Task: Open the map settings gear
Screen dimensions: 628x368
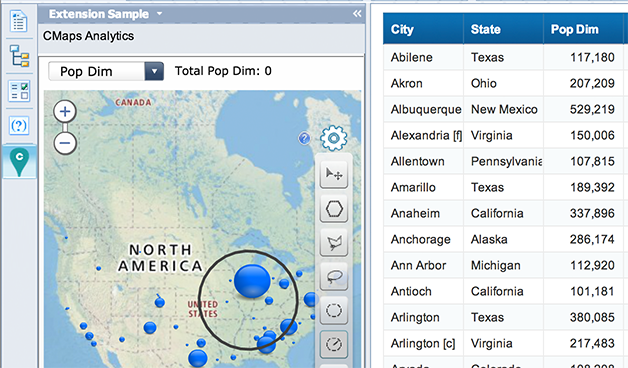Action: click(334, 139)
